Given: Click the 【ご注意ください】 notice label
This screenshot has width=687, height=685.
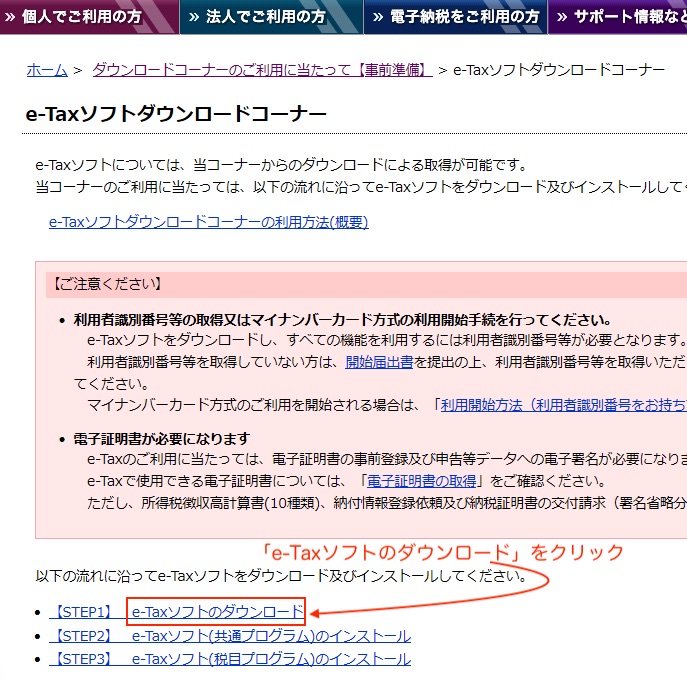Looking at the screenshot, I should 104,284.
